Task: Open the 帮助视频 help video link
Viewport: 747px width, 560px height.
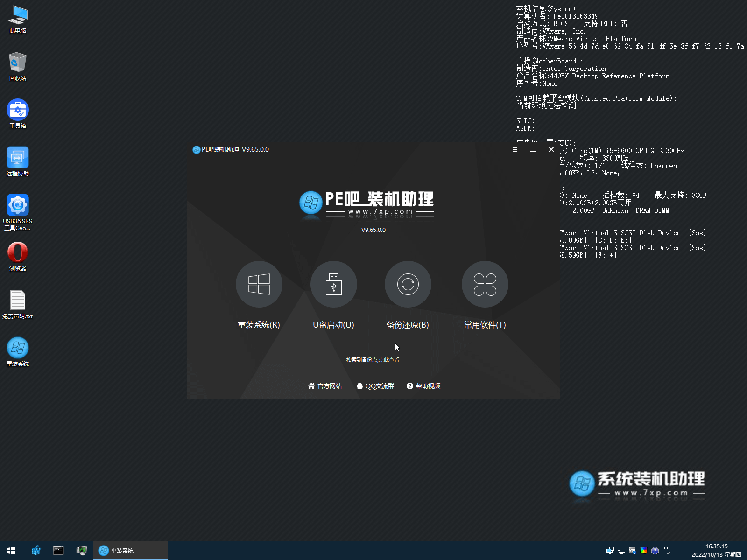Action: pyautogui.click(x=423, y=386)
